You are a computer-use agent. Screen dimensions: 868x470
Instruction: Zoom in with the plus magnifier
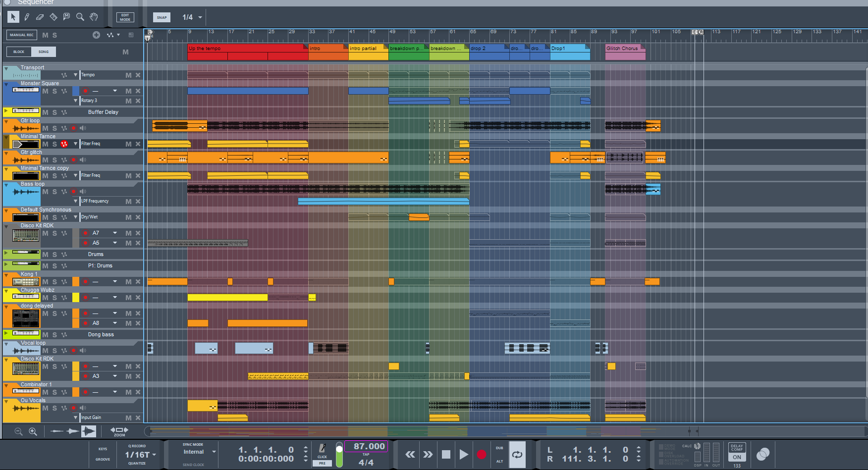click(x=33, y=431)
